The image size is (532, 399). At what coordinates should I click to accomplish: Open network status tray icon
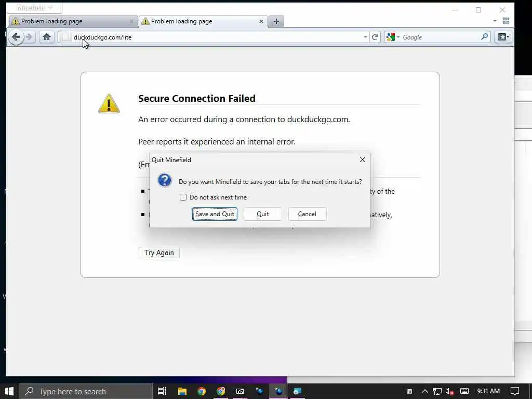(x=437, y=392)
